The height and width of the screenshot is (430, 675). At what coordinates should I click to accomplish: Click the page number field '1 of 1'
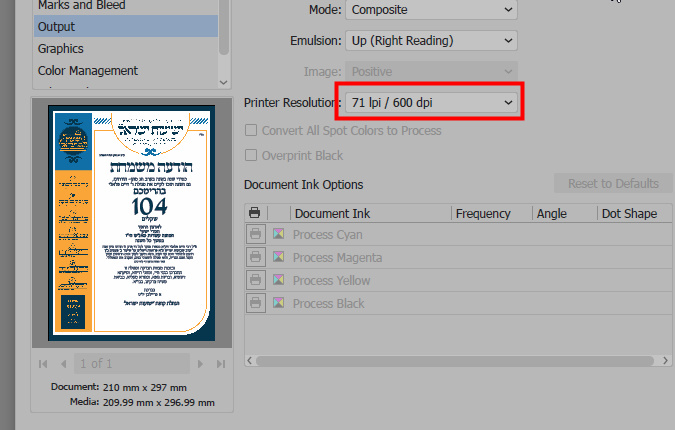(x=132, y=364)
